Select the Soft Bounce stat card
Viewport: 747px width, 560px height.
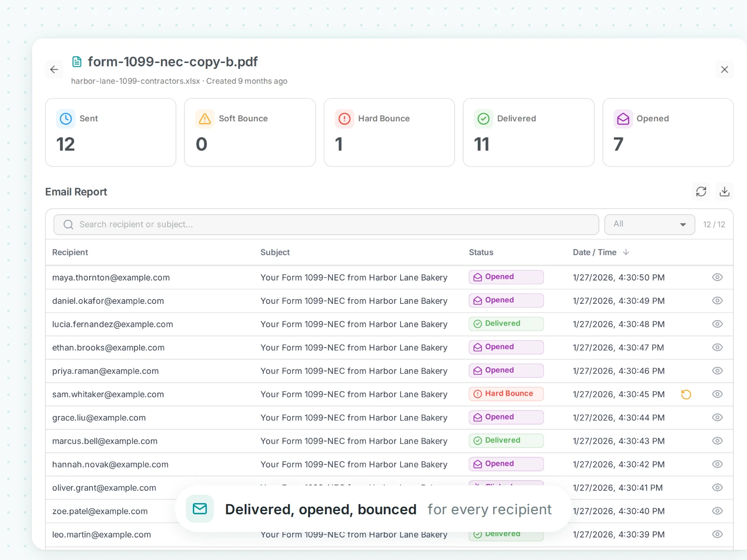tap(250, 132)
